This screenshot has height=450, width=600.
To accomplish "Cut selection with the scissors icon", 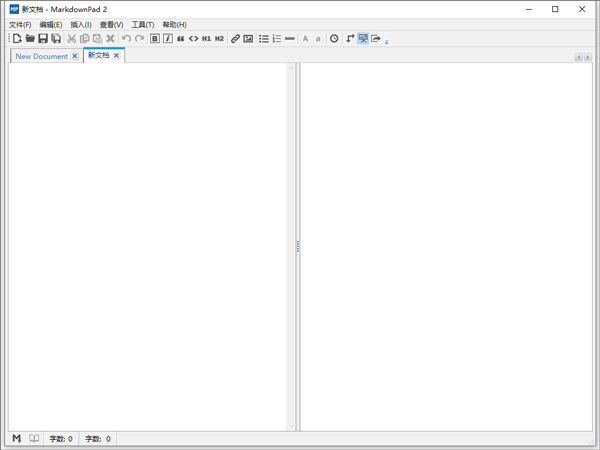I will point(72,39).
